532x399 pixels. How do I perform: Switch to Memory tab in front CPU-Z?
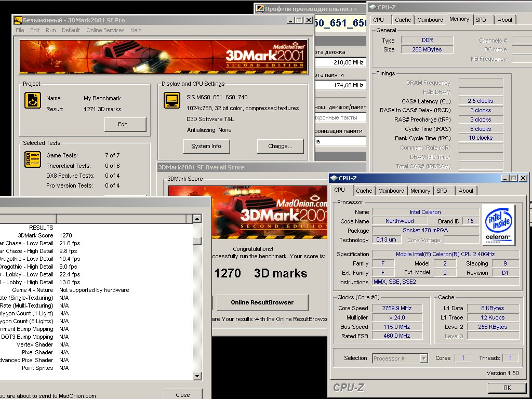(x=420, y=191)
